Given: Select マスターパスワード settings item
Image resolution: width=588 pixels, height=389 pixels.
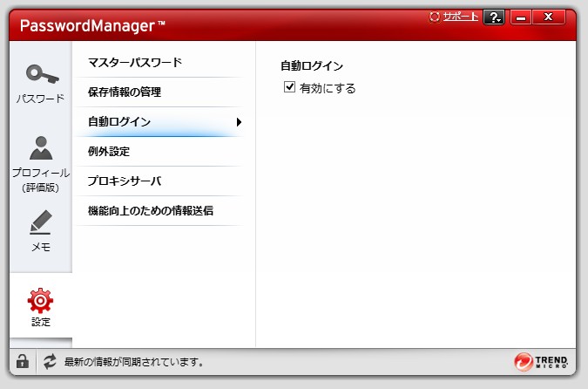Looking at the screenshot, I should [159, 62].
